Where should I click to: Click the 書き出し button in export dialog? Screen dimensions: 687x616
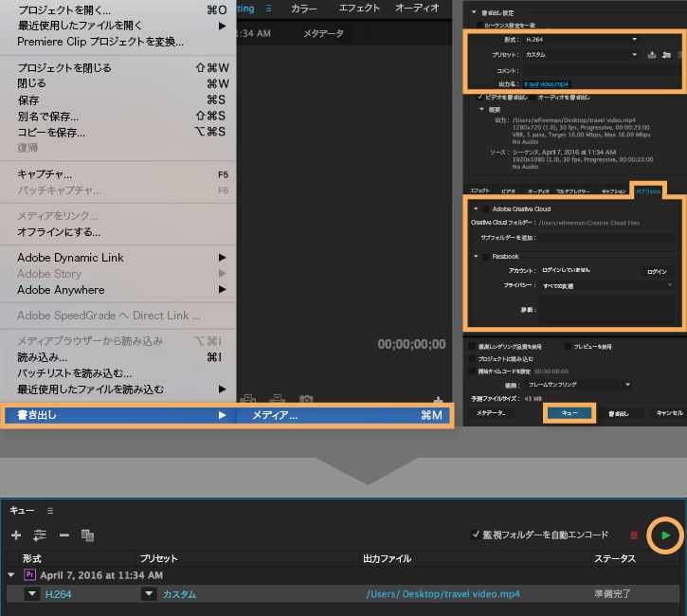click(619, 413)
